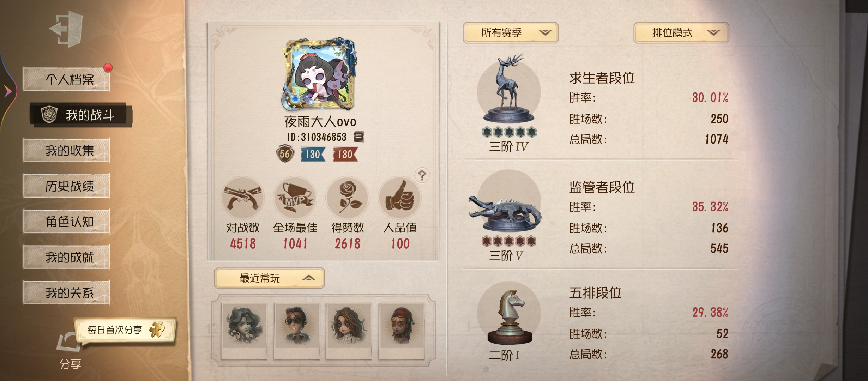This screenshot has width=868, height=381.
Task: Open 角色认知 from sidebar
Action: (66, 222)
